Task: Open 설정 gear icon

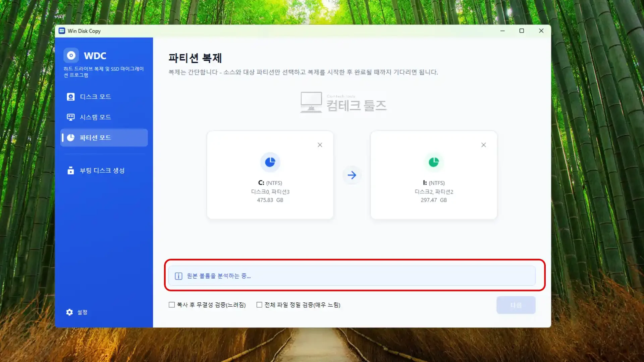Action: [x=69, y=312]
